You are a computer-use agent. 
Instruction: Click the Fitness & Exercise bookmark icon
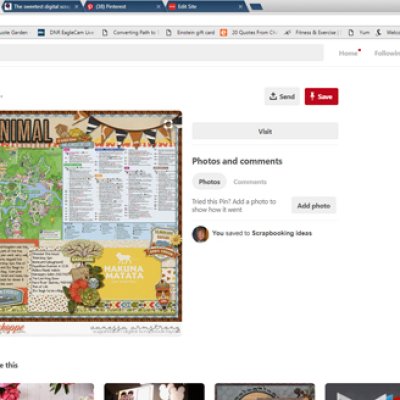[287, 33]
